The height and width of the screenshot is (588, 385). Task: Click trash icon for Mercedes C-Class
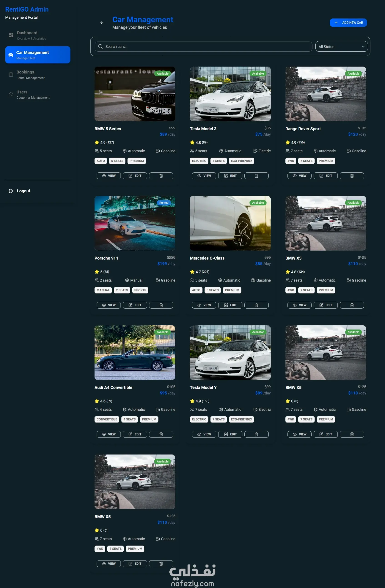tap(256, 305)
